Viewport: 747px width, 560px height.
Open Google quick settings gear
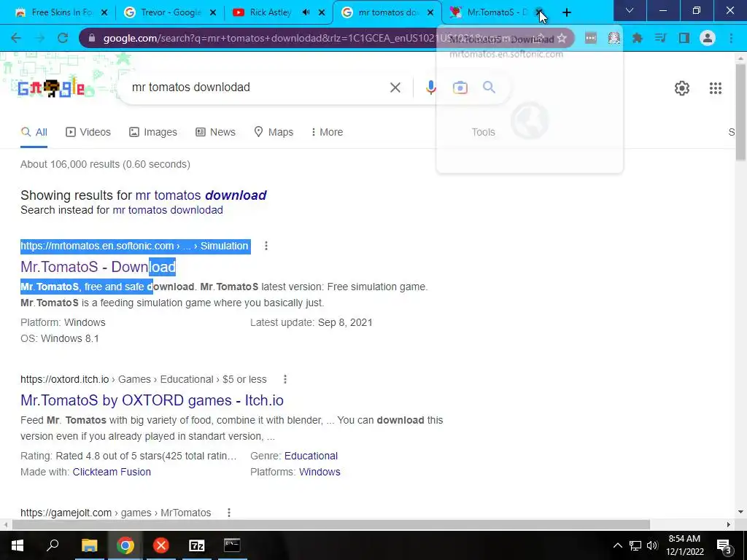(682, 88)
